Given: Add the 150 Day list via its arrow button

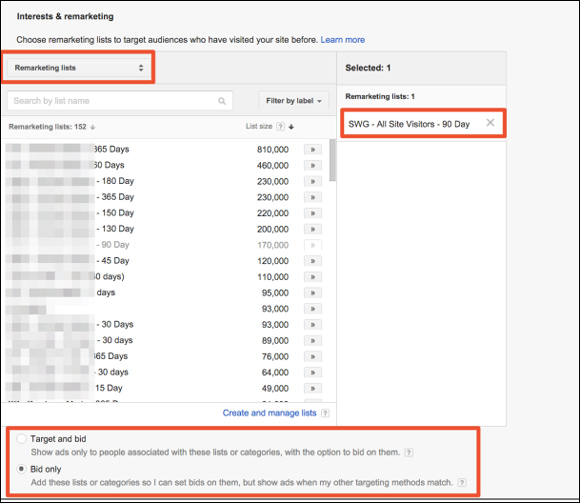Looking at the screenshot, I should (313, 213).
